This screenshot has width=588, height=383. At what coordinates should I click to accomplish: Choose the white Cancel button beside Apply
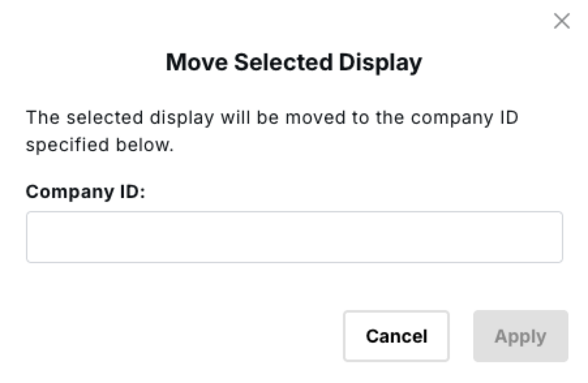(x=396, y=336)
